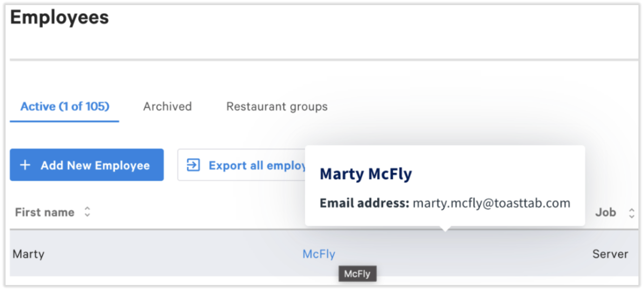Image resolution: width=644 pixels, height=291 pixels.
Task: Sort using the Job column arrows icon
Action: (631, 213)
